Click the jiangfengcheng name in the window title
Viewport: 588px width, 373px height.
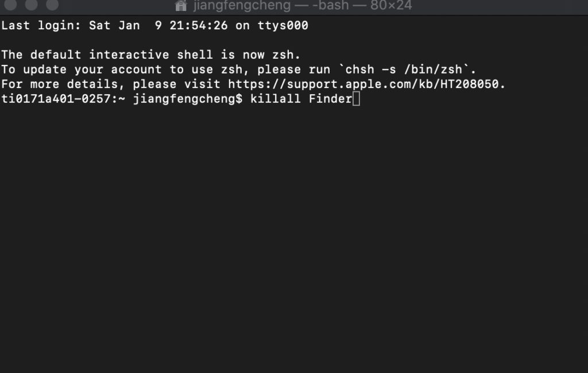pos(242,6)
